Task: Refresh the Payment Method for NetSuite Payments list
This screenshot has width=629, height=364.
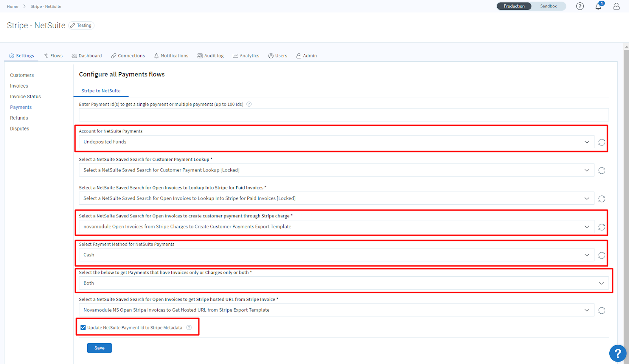Action: (601, 256)
